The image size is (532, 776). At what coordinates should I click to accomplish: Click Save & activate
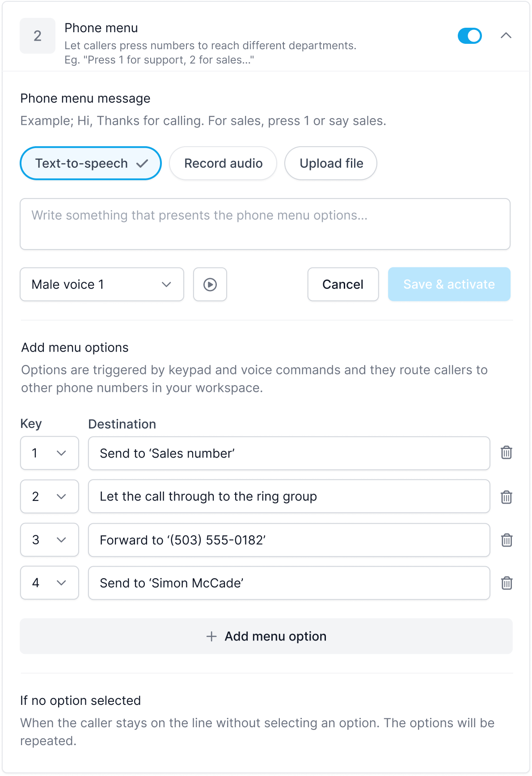(x=449, y=284)
